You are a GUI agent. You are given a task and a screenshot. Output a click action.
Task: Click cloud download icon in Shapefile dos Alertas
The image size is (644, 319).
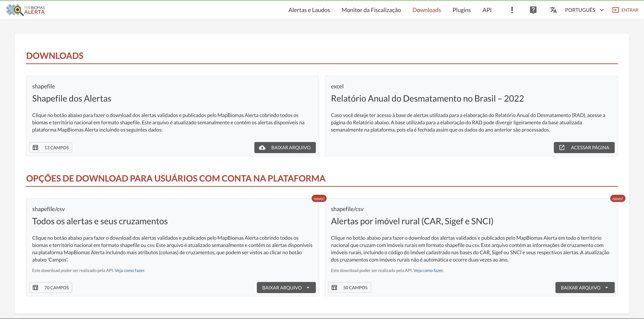click(262, 148)
